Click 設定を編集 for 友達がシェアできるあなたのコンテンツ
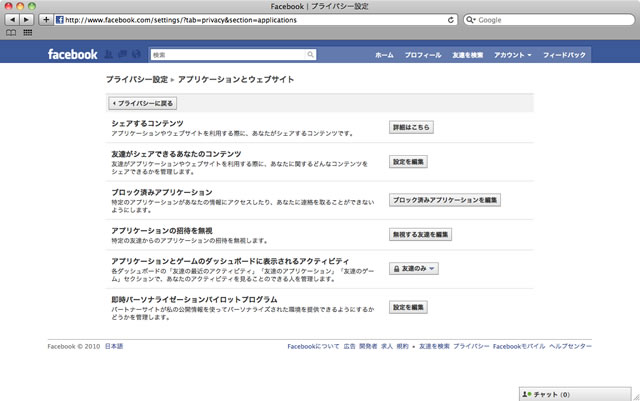640x401 pixels. tap(408, 162)
